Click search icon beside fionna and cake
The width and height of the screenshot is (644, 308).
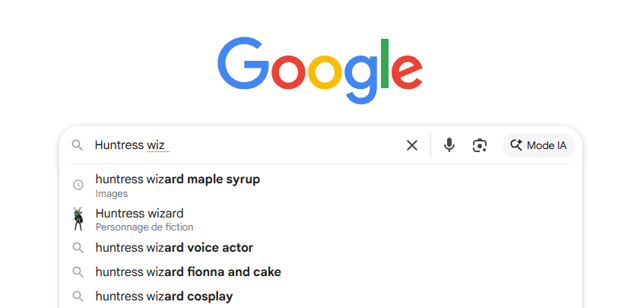(78, 271)
